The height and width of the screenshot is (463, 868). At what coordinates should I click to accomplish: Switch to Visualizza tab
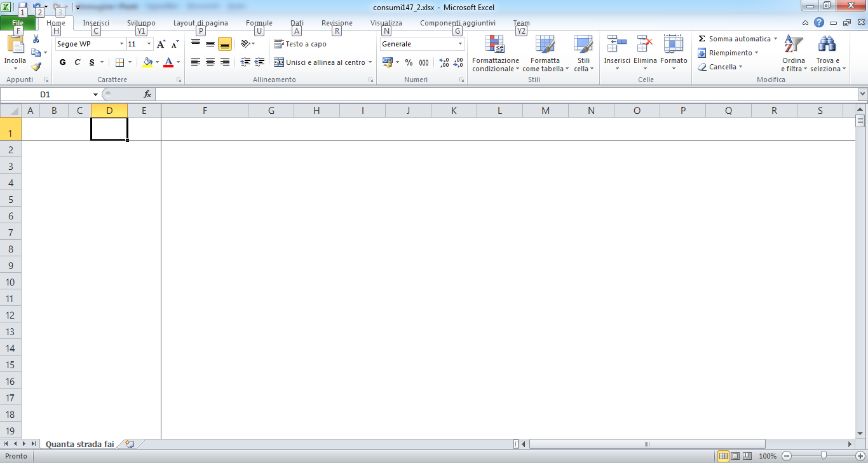coord(386,23)
